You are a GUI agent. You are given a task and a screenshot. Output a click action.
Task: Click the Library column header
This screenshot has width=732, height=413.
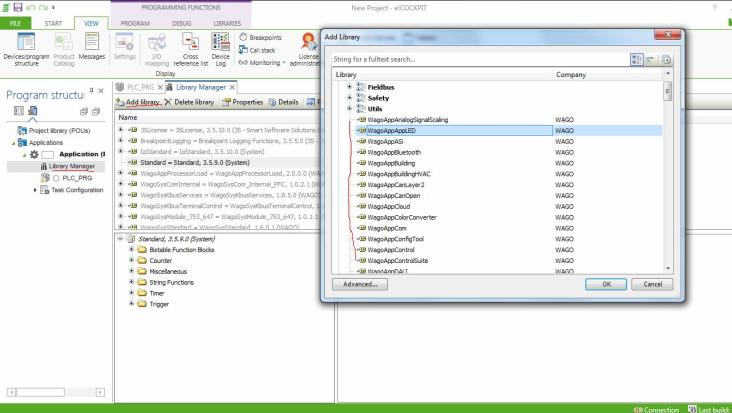pos(346,75)
